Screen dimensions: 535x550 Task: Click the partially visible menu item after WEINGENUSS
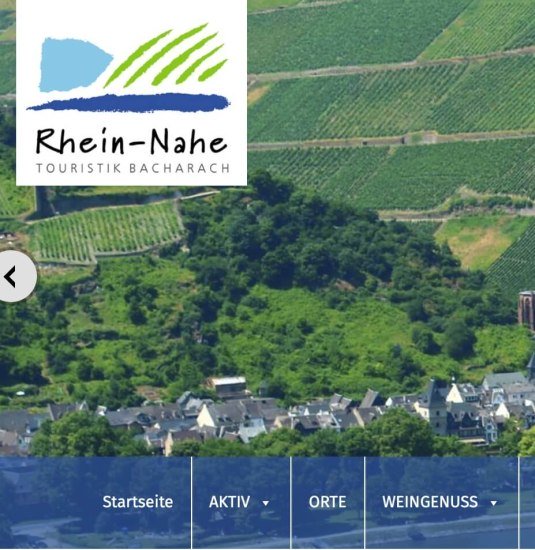point(527,503)
